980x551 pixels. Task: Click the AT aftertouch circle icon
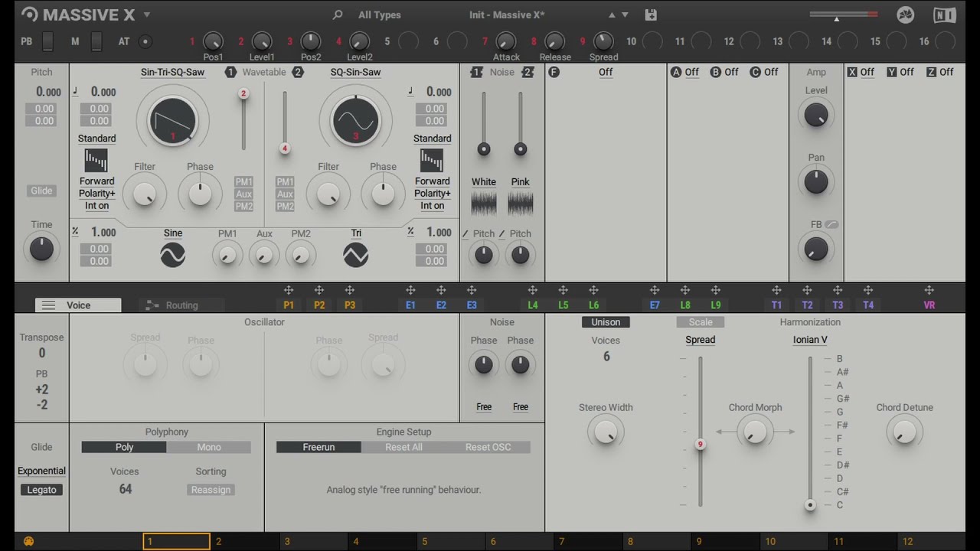tap(145, 41)
